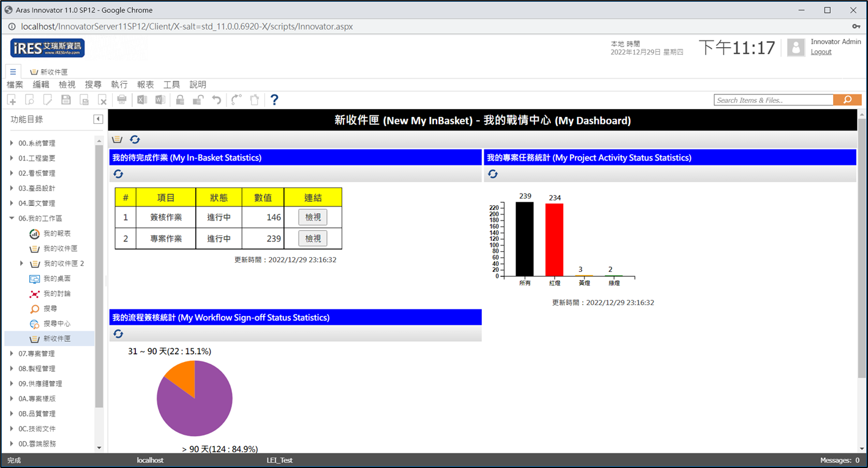This screenshot has height=468, width=868.
Task: Click the Logout link
Action: (821, 51)
